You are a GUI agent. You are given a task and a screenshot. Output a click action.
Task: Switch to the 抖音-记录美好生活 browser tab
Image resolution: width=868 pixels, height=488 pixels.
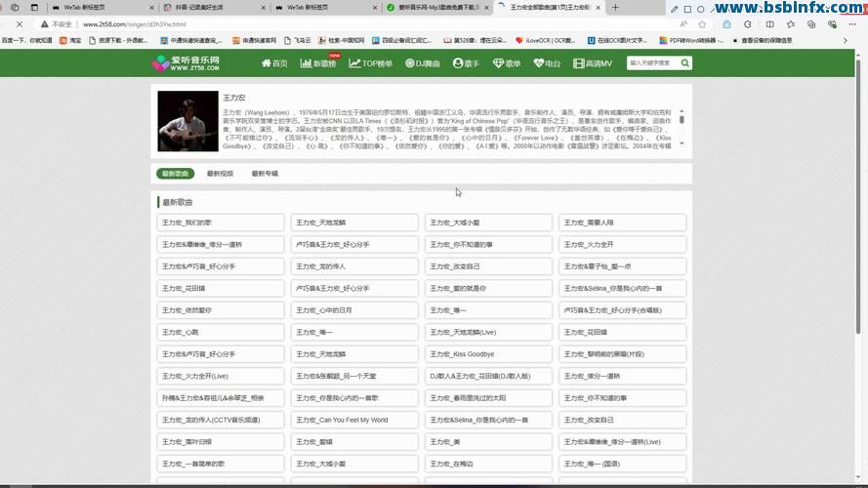coord(202,7)
